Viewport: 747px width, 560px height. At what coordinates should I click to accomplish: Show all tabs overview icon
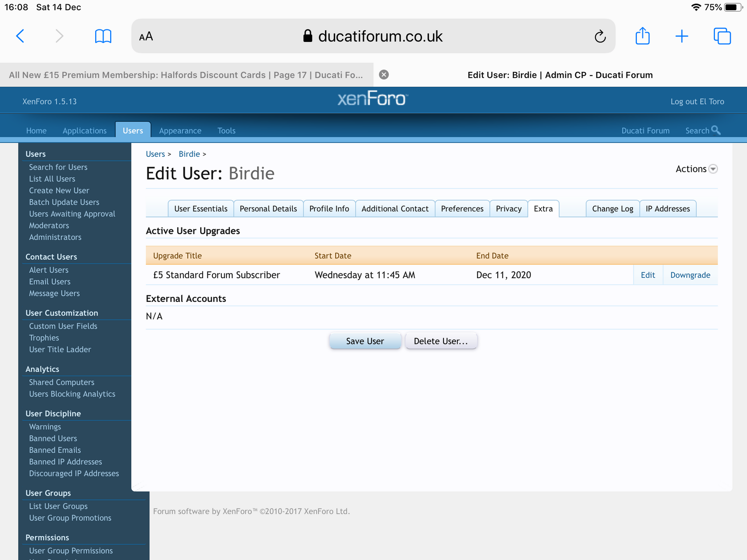click(722, 36)
